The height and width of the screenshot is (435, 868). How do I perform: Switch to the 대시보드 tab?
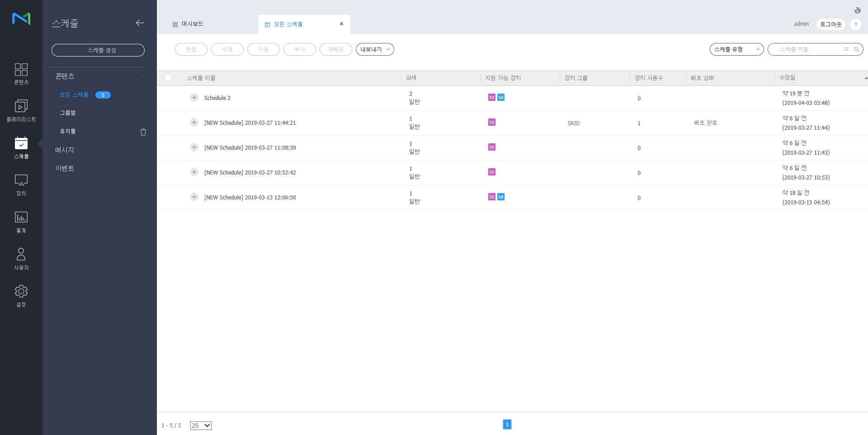click(x=192, y=24)
